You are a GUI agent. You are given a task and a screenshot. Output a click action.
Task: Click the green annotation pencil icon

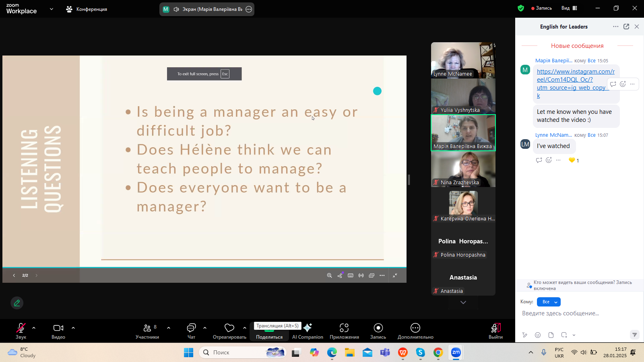tap(17, 303)
